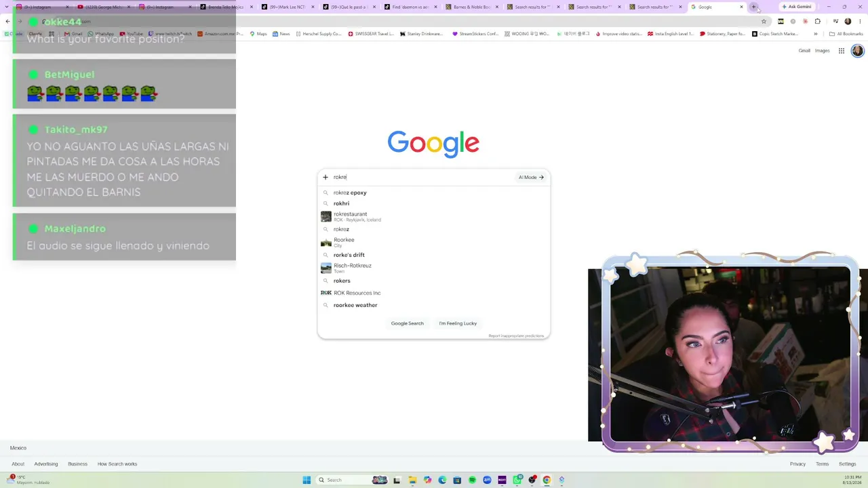Image resolution: width=868 pixels, height=488 pixels.
Task: Click the Chrome profile avatar in the toolbar
Action: pos(848,21)
